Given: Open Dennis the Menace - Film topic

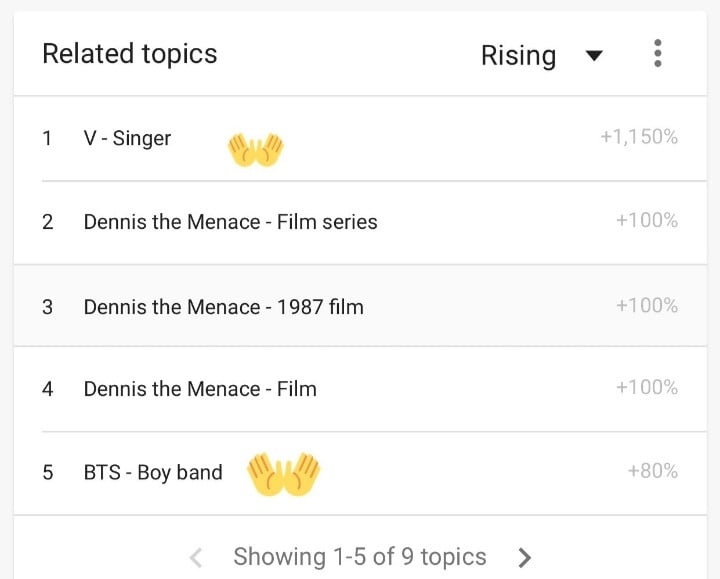Looking at the screenshot, I should tap(200, 389).
